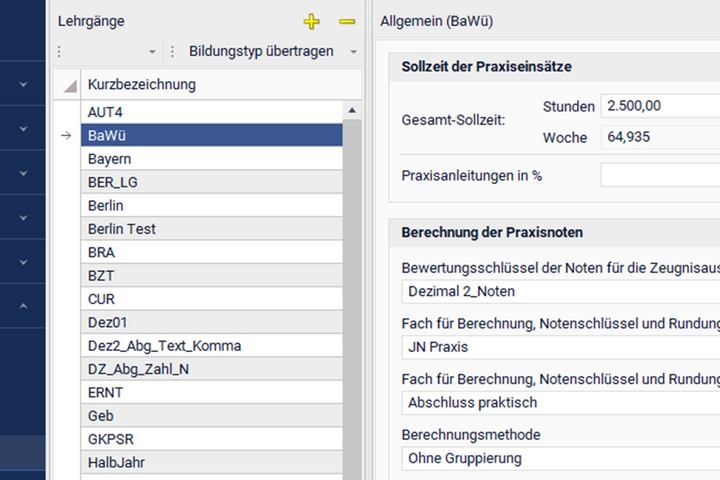Click the yellow minus icon to remove Lehrgang
The width and height of the screenshot is (720, 480).
click(347, 21)
